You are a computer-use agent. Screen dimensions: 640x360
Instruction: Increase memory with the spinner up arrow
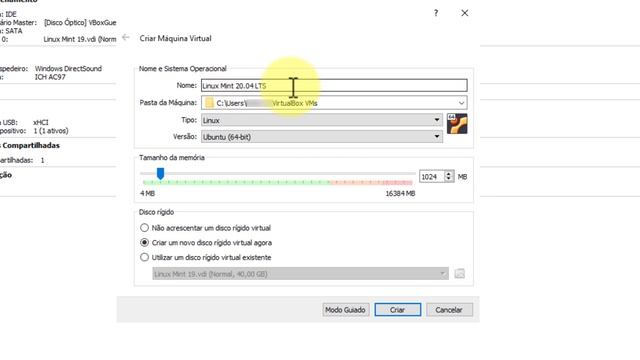tap(449, 173)
